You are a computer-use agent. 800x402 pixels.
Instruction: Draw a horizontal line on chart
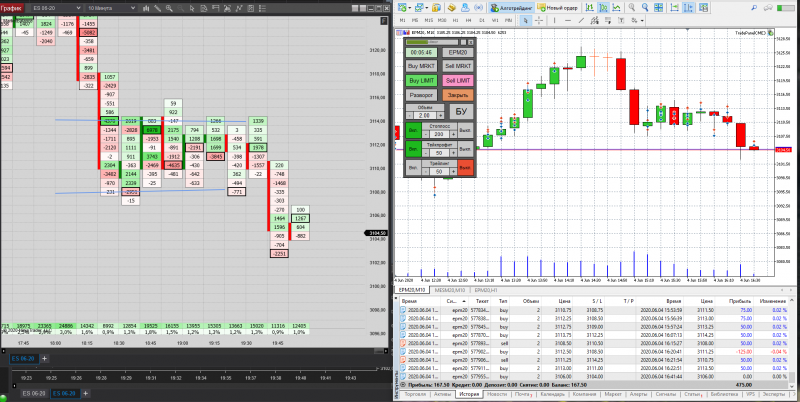point(568,20)
